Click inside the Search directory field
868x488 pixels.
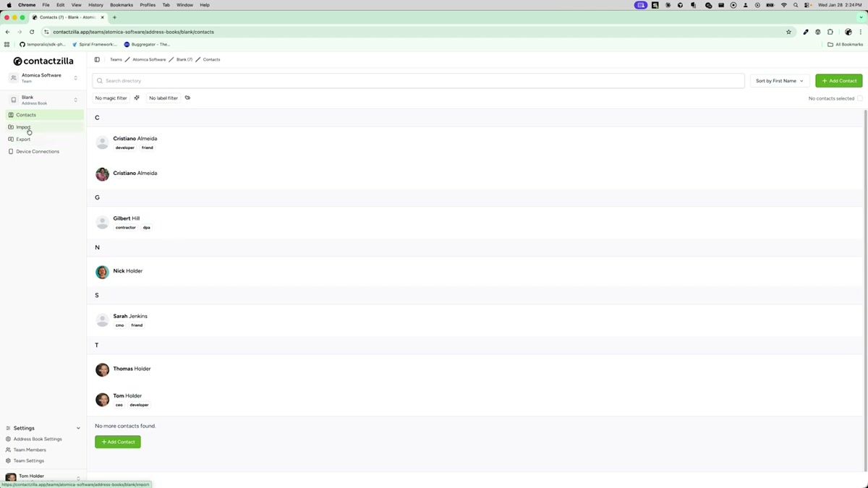pos(289,80)
